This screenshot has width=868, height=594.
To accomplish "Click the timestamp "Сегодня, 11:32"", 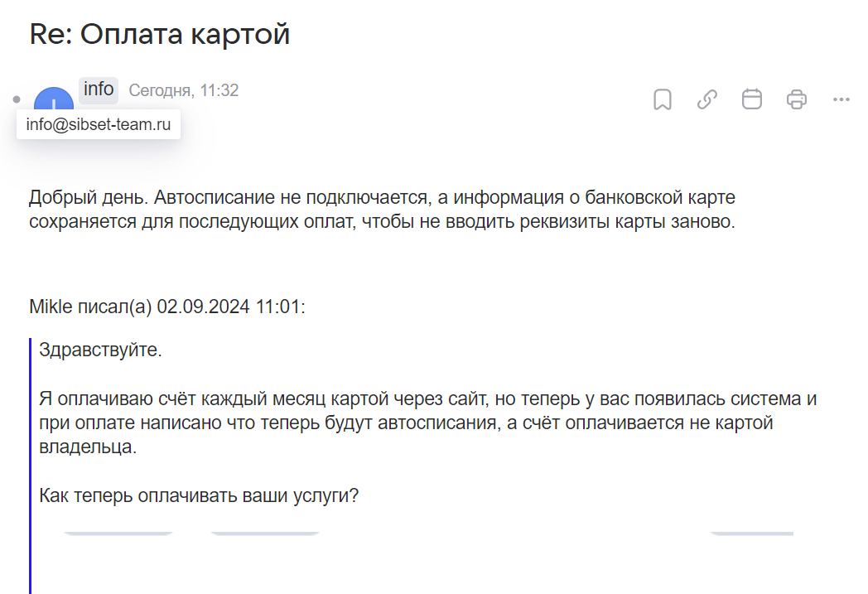I will pyautogui.click(x=184, y=90).
